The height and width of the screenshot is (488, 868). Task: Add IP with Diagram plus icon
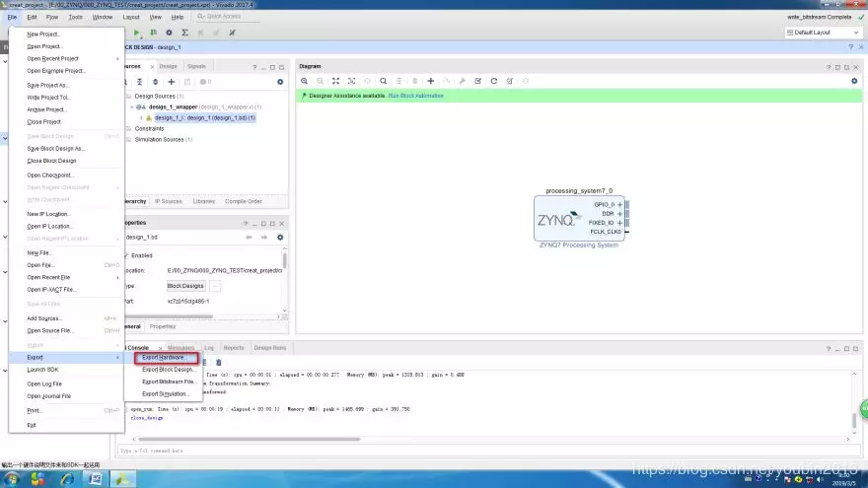click(431, 81)
